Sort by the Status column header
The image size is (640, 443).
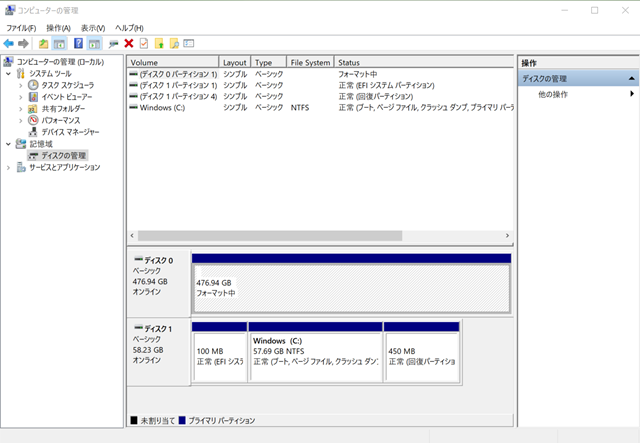424,62
